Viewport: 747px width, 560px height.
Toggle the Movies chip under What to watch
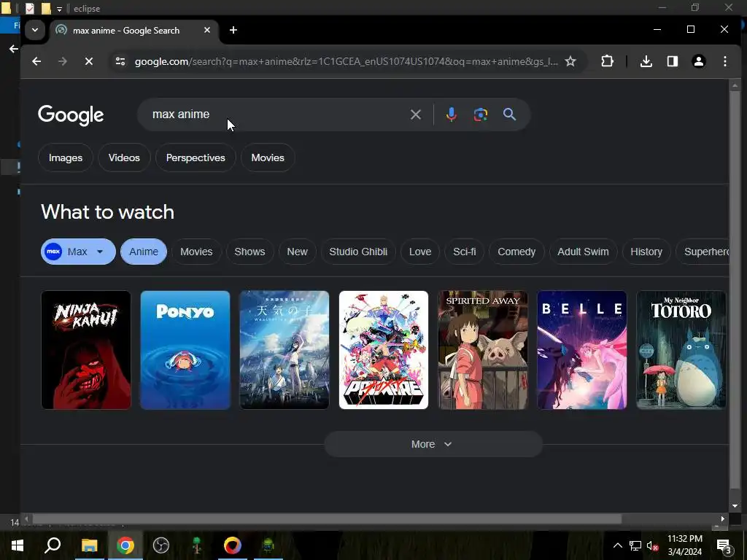196,252
